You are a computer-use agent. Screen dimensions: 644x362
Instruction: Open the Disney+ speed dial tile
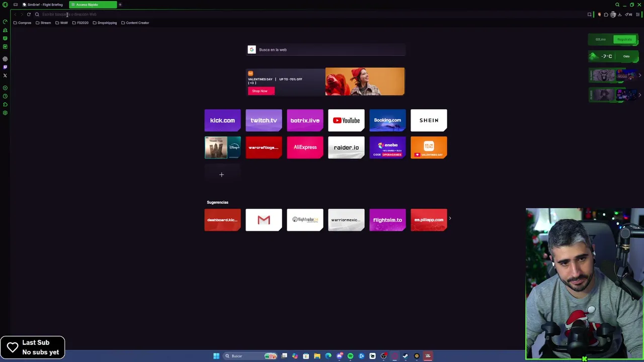tap(222, 147)
